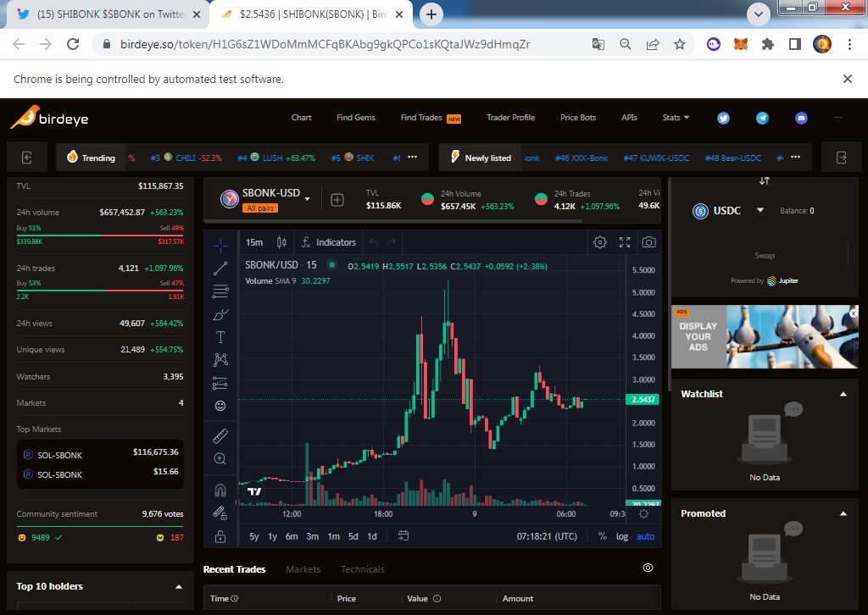Toggle the magnet mode icon

(220, 490)
